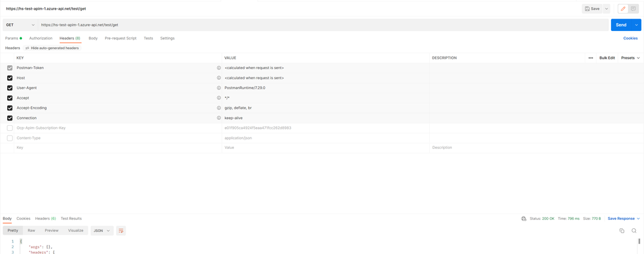Viewport: 644px width, 254px height.
Task: Open the response Headers (6) tab
Action: click(45, 219)
